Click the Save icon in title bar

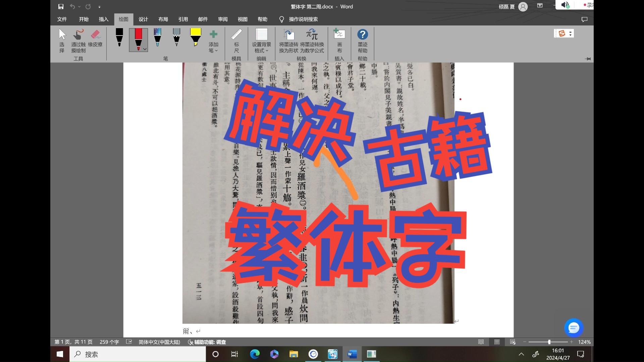click(61, 7)
